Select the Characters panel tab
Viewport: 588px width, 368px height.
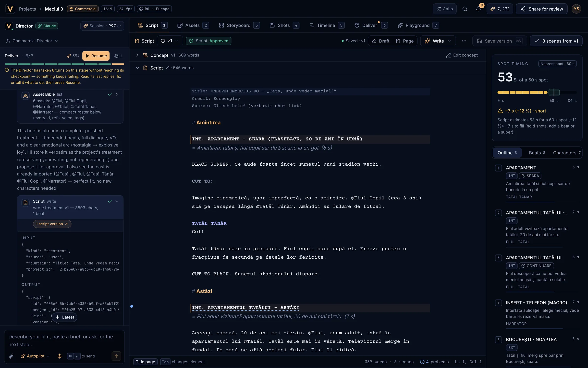point(567,153)
